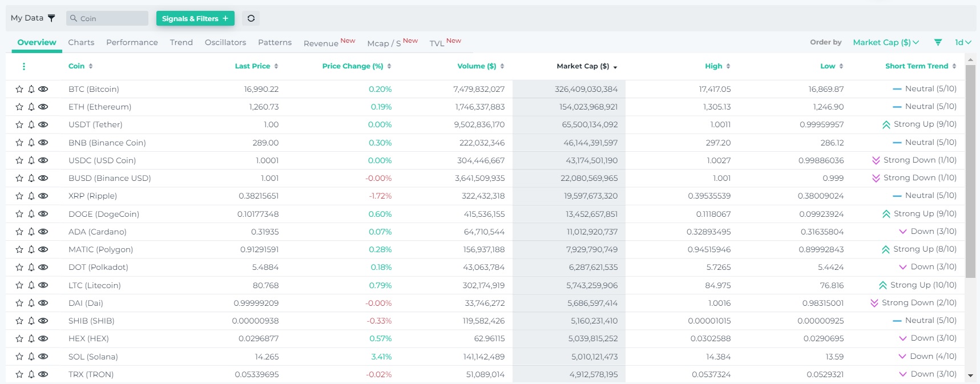Toggle watch eye for LTC (Litecoin)
Viewport: 980px width, 384px height.
pos(43,285)
